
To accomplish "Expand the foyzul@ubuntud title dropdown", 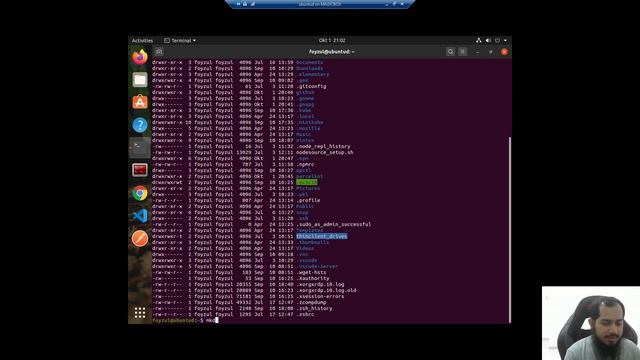I will (331, 52).
